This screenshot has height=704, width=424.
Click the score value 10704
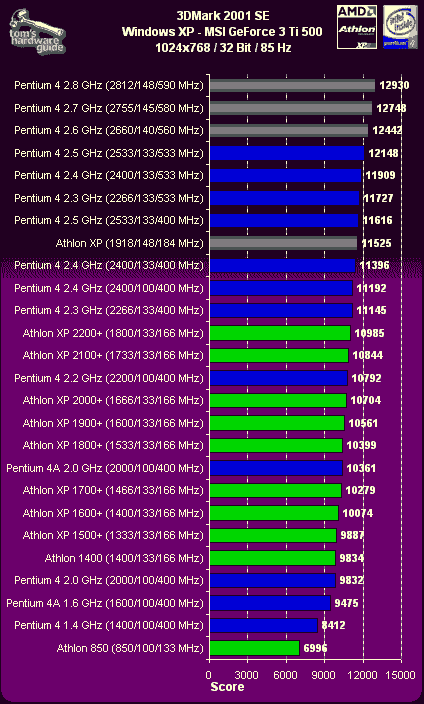coord(365,400)
